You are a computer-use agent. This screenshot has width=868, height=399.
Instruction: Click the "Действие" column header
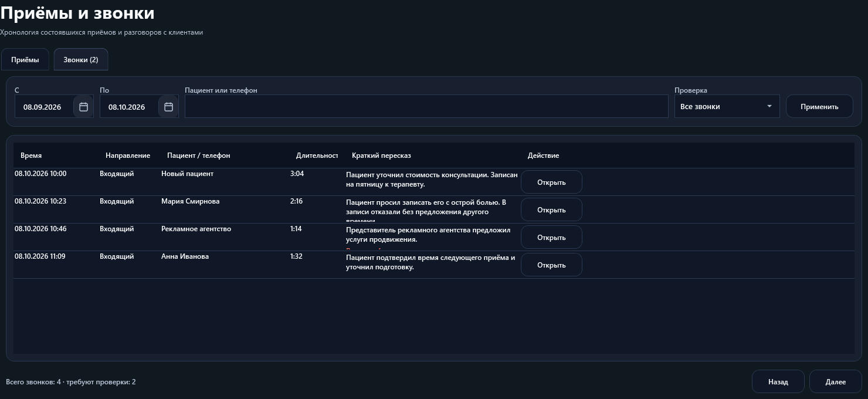543,155
